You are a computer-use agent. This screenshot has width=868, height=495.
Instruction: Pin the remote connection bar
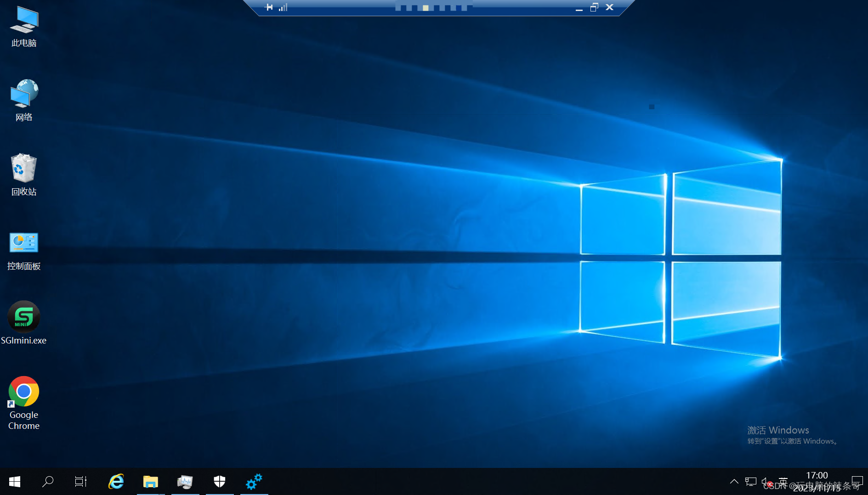pyautogui.click(x=269, y=7)
